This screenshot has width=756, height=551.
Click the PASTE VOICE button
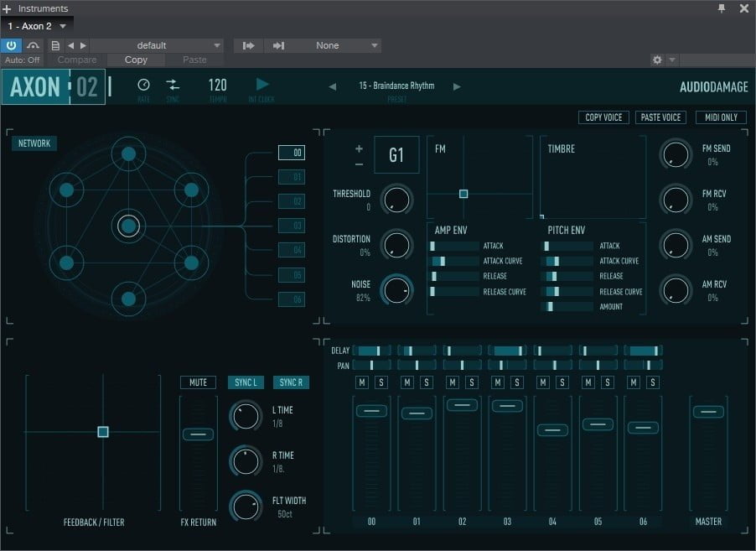point(660,117)
